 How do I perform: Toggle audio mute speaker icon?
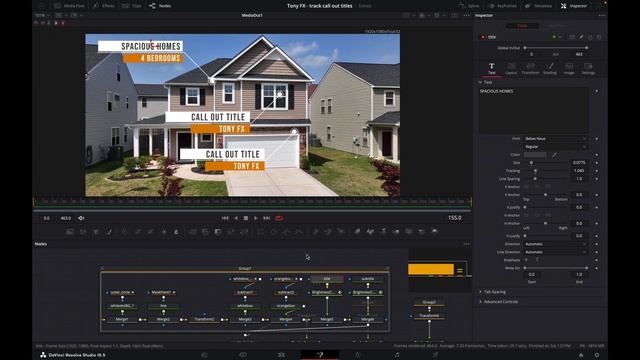coord(81,218)
